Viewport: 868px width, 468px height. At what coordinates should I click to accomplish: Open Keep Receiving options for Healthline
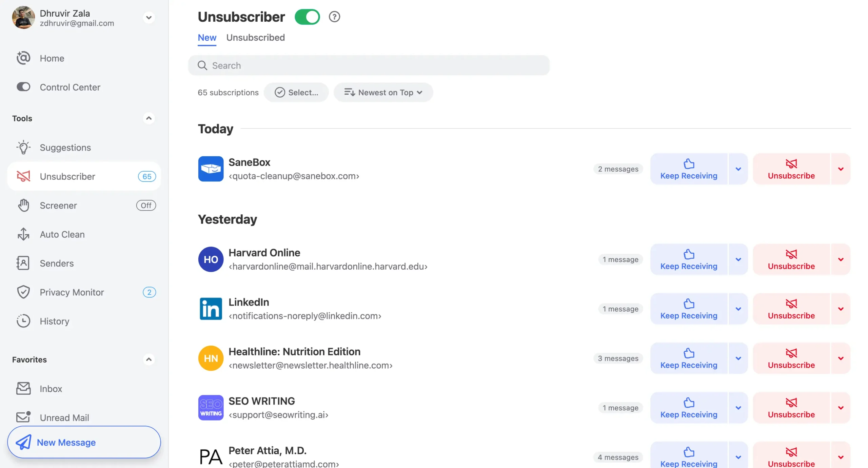click(738, 358)
